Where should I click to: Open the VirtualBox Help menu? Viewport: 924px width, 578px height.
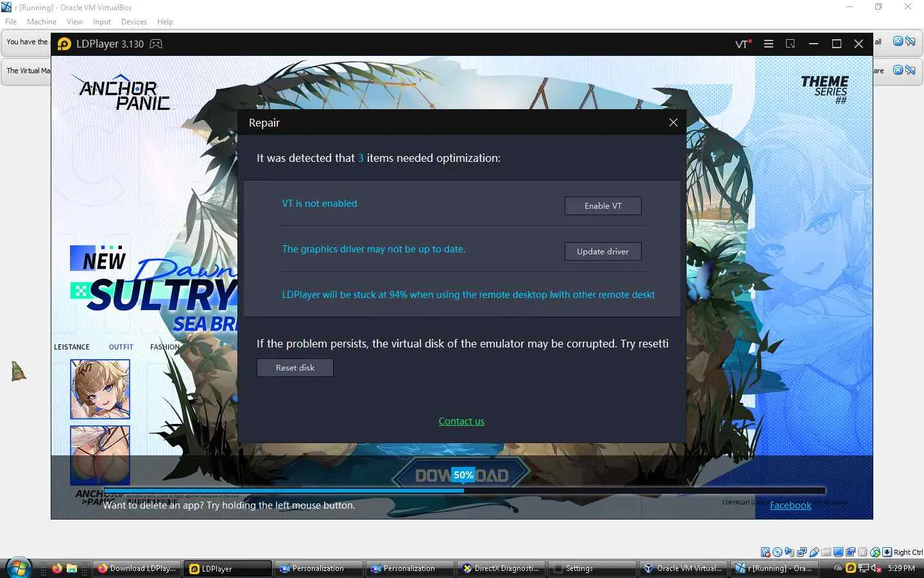tap(165, 22)
